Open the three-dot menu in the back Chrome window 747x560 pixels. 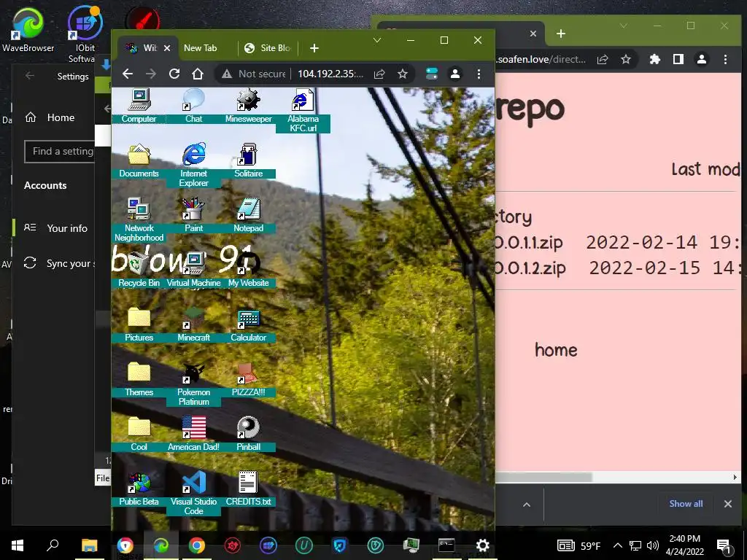(x=725, y=59)
